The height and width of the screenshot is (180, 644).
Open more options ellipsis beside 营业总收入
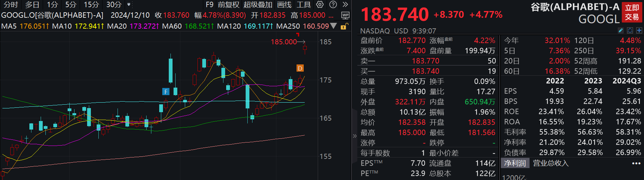[636, 163]
